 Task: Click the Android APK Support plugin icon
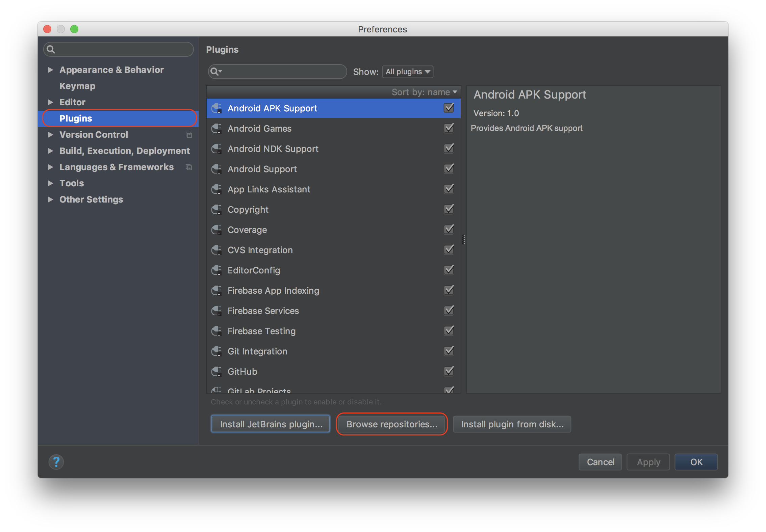pos(216,108)
